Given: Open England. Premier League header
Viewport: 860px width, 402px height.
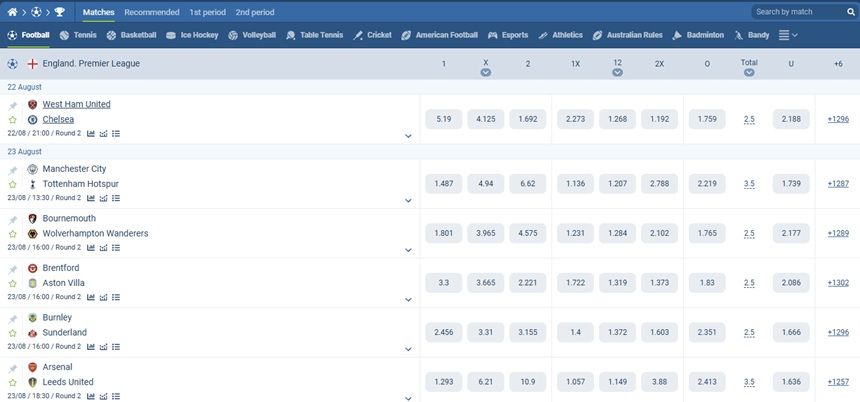Looking at the screenshot, I should 91,64.
